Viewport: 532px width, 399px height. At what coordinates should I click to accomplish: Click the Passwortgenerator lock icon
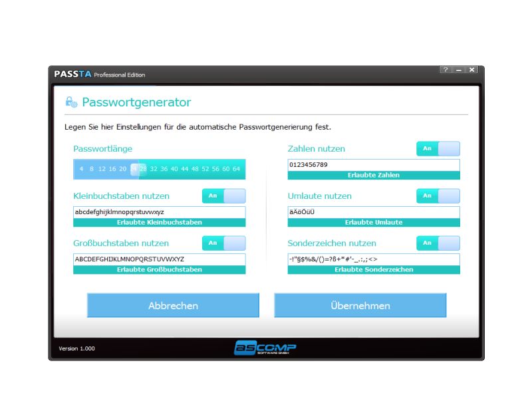point(71,102)
